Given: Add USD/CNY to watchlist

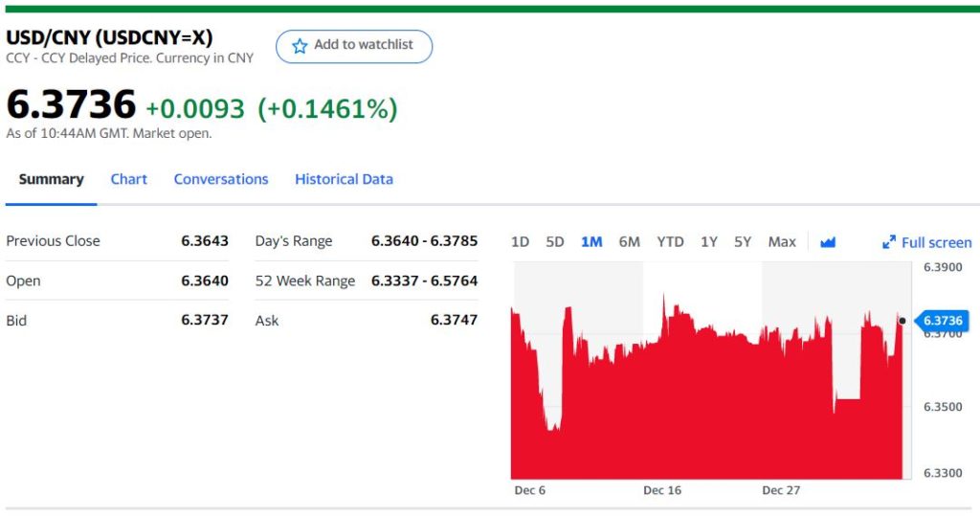Looking at the screenshot, I should 354,46.
